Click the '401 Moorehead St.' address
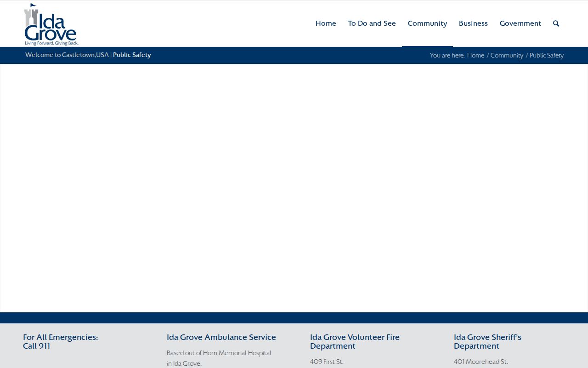Screen dimensions: 588x368 click(x=481, y=362)
